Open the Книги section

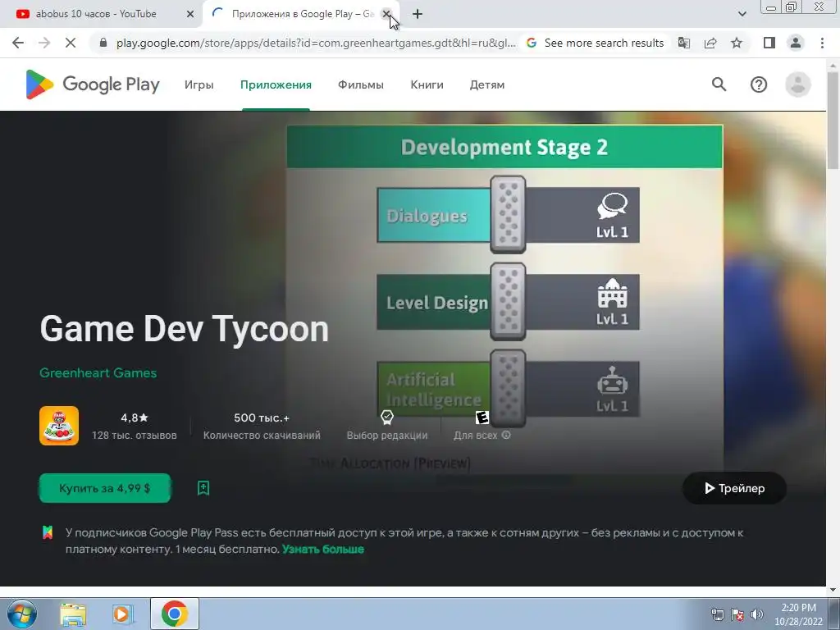[427, 84]
